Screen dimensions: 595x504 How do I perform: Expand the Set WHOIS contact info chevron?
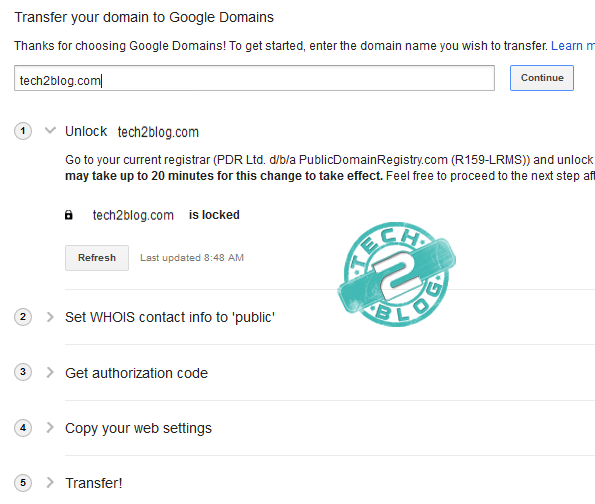[x=50, y=317]
